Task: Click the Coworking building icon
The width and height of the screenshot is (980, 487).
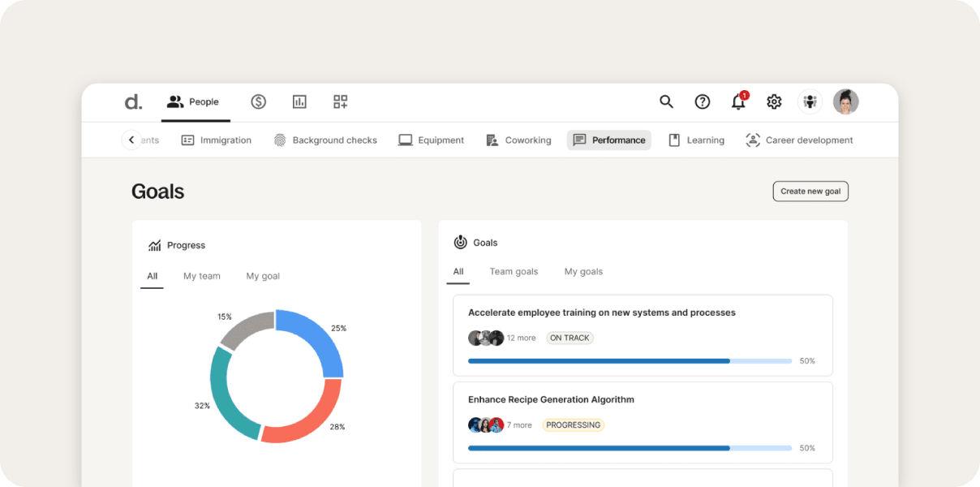Action: point(492,140)
